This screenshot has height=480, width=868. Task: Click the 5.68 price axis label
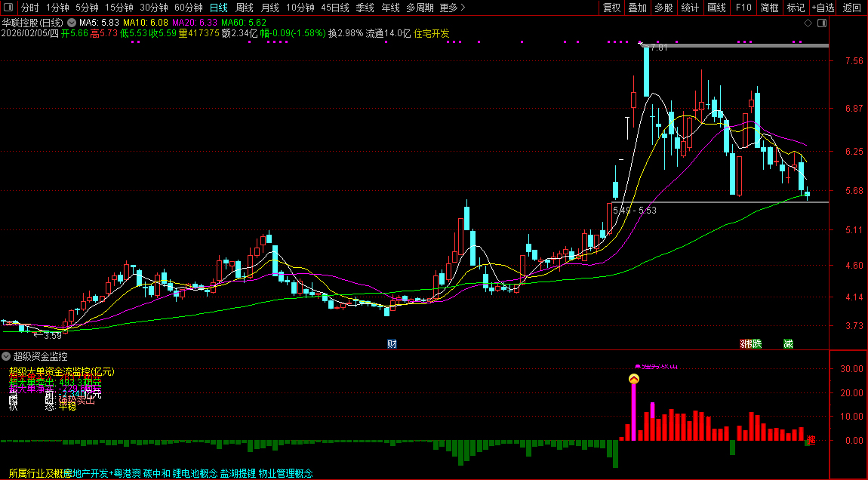(854, 190)
